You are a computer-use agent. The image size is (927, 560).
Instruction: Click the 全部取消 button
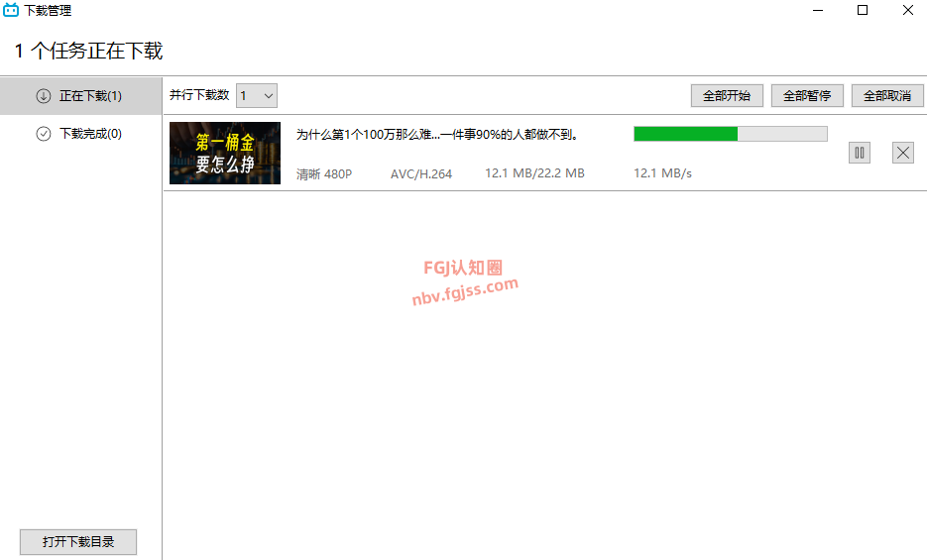click(886, 96)
